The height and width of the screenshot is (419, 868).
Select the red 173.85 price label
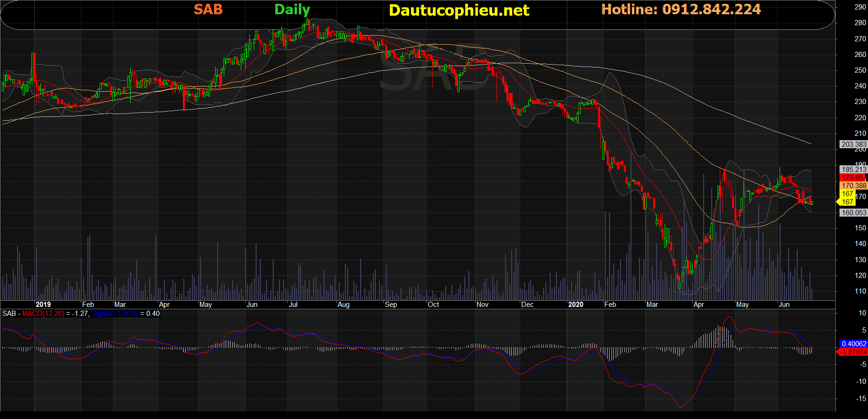[x=852, y=178]
